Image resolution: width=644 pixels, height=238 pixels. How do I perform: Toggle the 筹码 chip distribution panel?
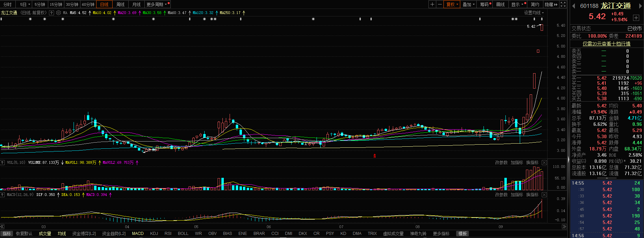click(485, 4)
